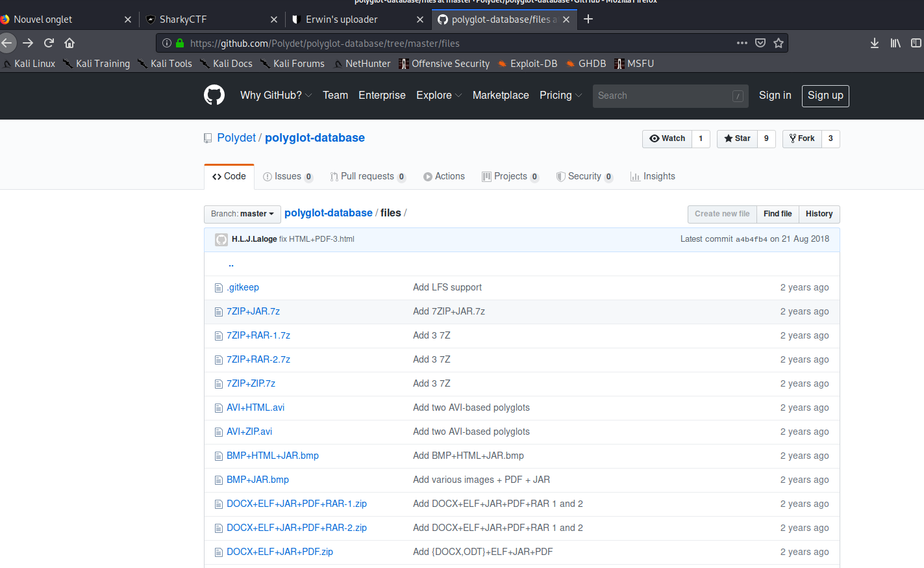Expand the Why GitHub? menu
924x568 pixels.
275,96
